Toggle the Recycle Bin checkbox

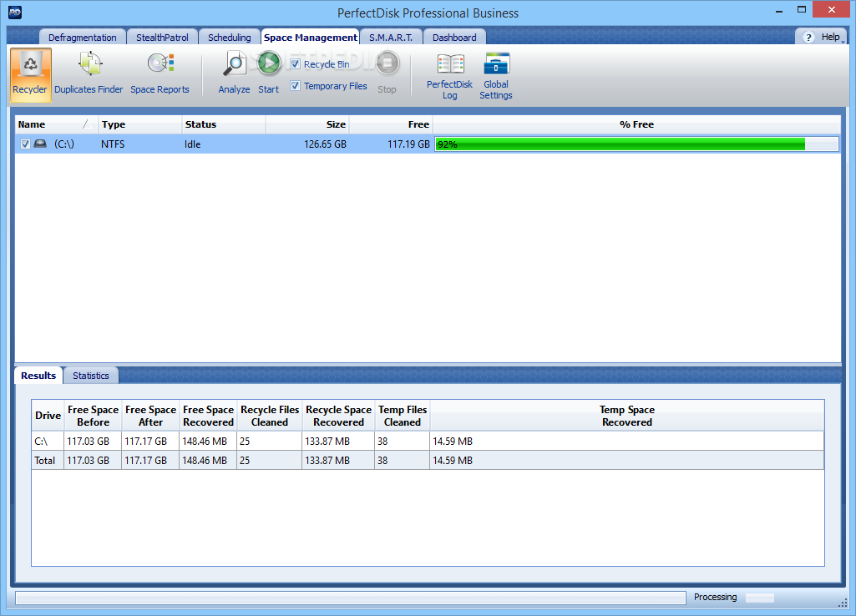296,63
